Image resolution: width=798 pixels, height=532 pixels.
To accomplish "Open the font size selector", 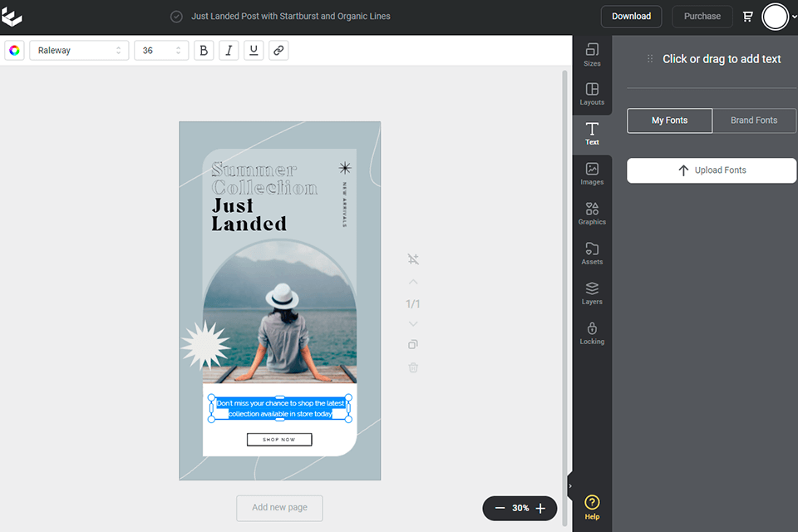I will [161, 50].
